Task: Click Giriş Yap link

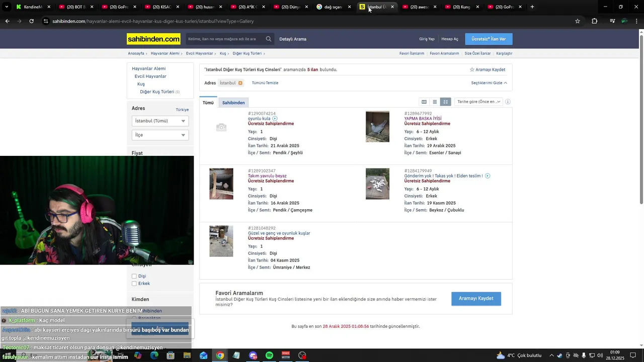Action: point(427,39)
